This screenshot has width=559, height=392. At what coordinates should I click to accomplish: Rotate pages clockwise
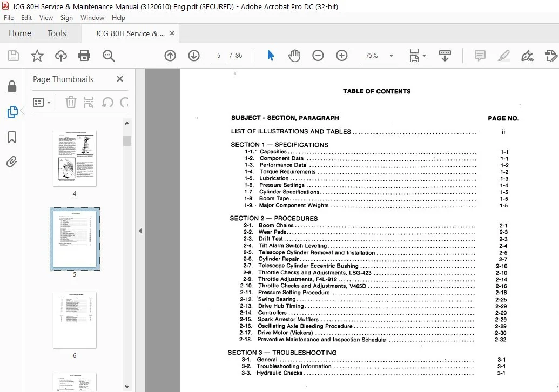(124, 103)
